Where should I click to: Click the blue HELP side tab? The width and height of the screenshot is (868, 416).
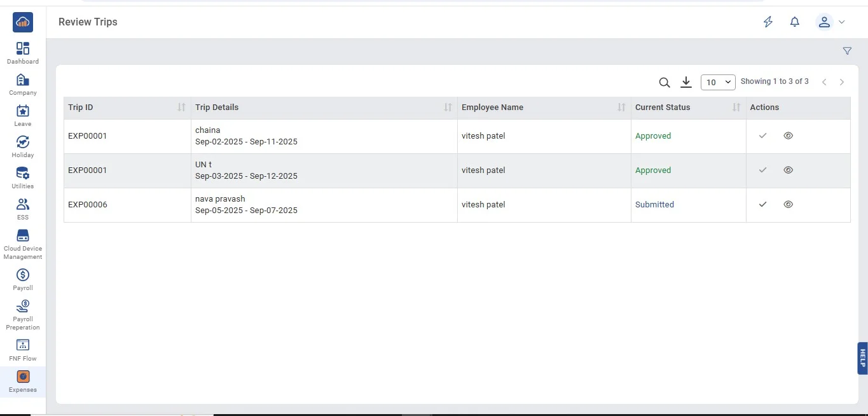click(862, 358)
